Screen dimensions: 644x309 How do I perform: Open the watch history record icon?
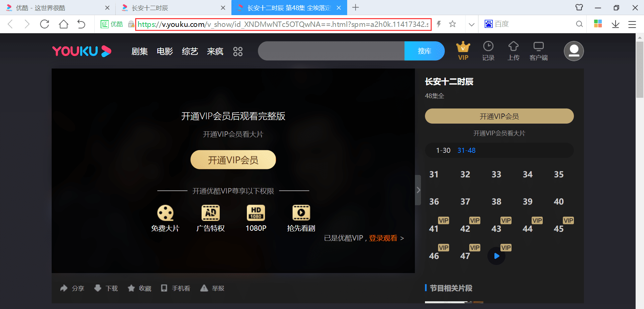488,47
